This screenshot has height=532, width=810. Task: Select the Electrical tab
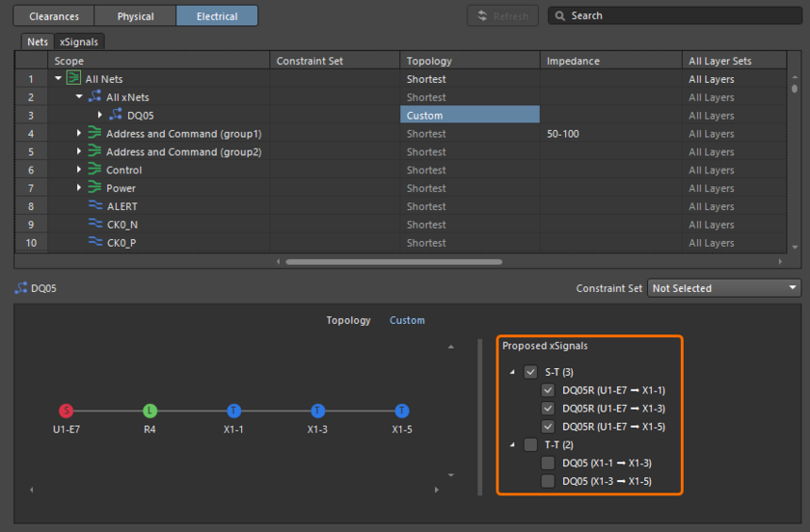217,16
